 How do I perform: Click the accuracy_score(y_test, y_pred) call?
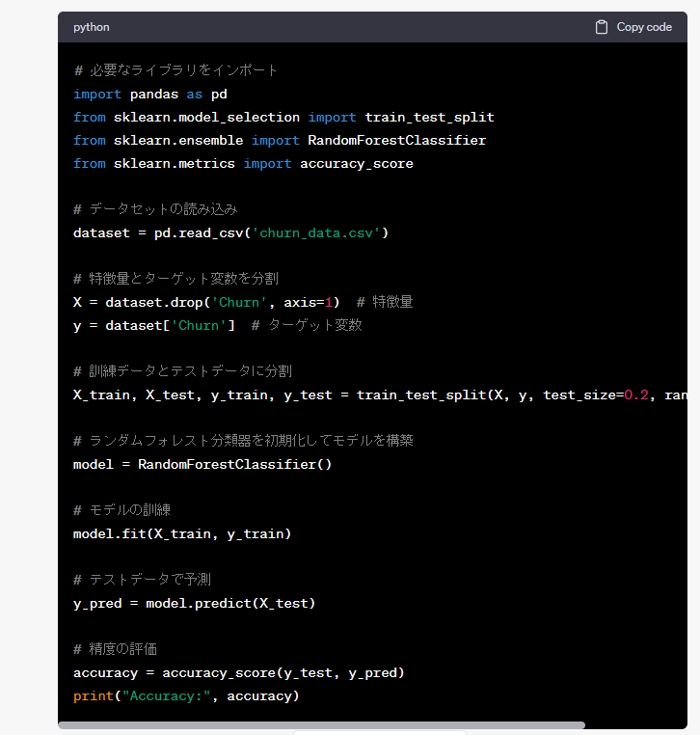(283, 672)
